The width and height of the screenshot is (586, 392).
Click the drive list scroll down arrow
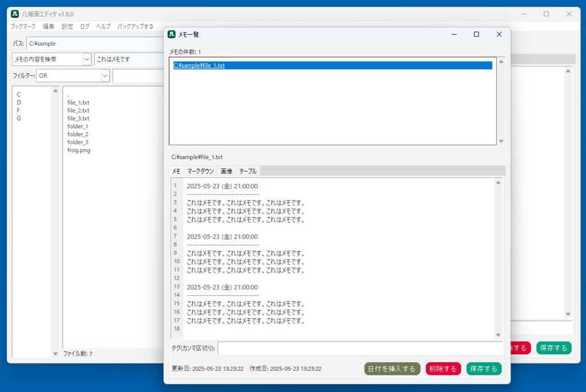point(56,354)
